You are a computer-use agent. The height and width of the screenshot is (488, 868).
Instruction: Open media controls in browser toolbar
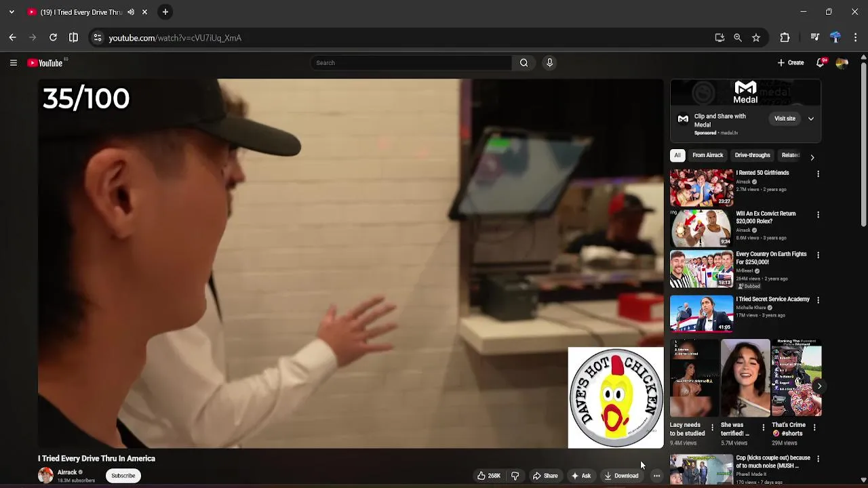coord(815,38)
